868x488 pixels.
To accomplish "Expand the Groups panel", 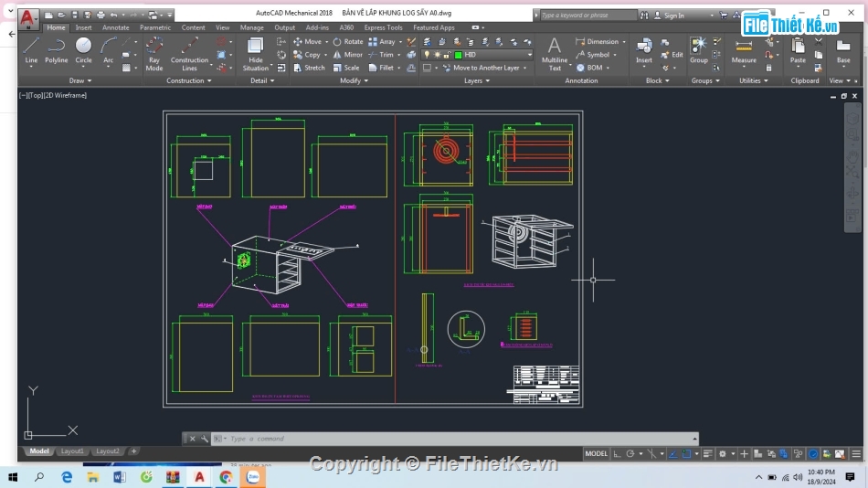I will click(705, 80).
